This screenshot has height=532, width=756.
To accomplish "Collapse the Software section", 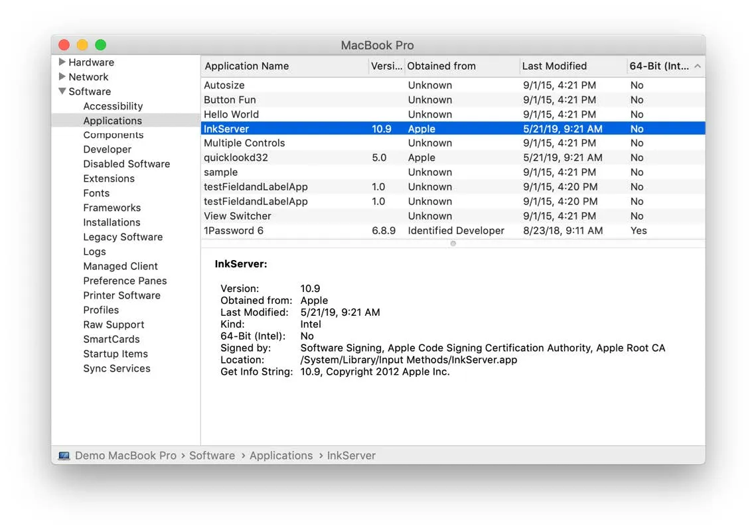I will click(61, 91).
